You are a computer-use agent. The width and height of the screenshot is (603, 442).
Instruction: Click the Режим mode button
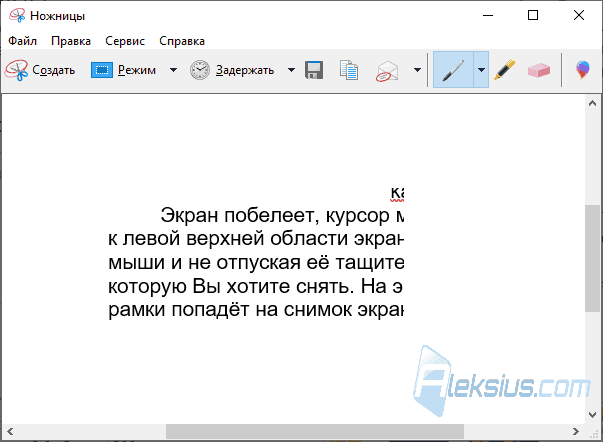[123, 70]
